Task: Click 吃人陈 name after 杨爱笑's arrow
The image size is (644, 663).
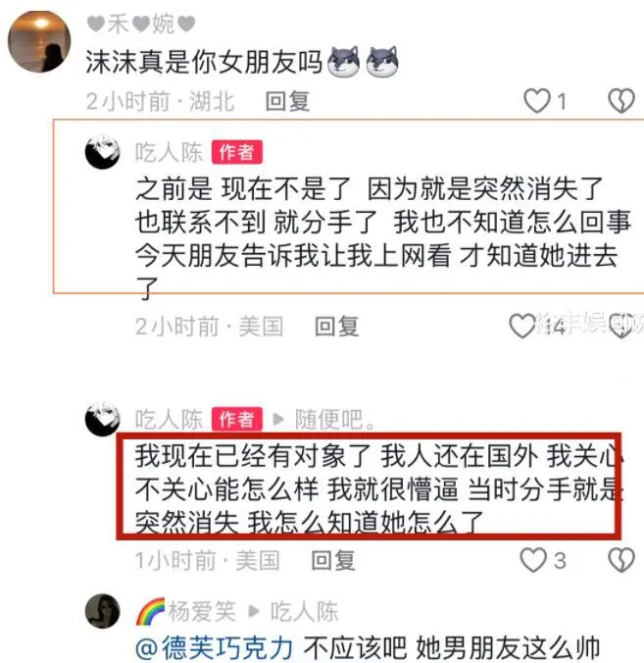Action: (x=304, y=611)
